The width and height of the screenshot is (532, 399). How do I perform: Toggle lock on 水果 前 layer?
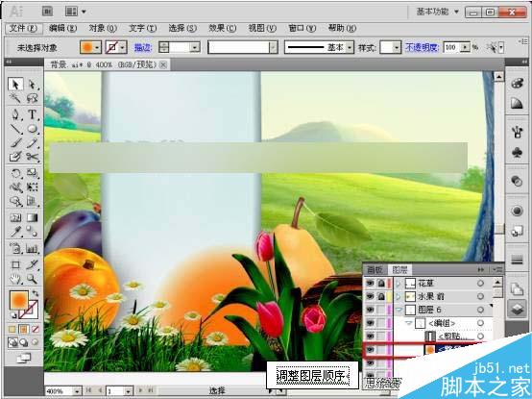click(381, 296)
